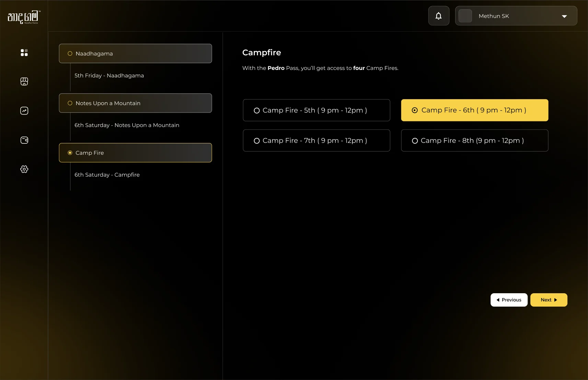Open the store icon in sidebar
The height and width of the screenshot is (380, 588).
tap(24, 81)
